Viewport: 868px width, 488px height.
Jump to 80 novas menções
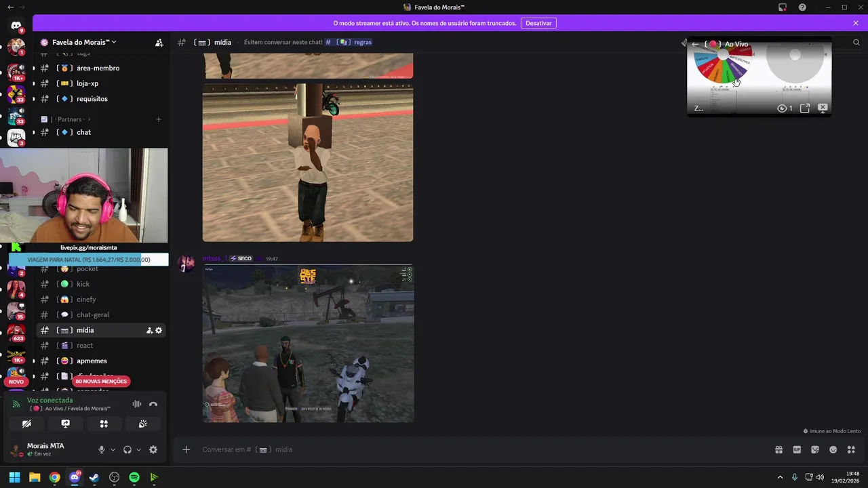pos(101,382)
